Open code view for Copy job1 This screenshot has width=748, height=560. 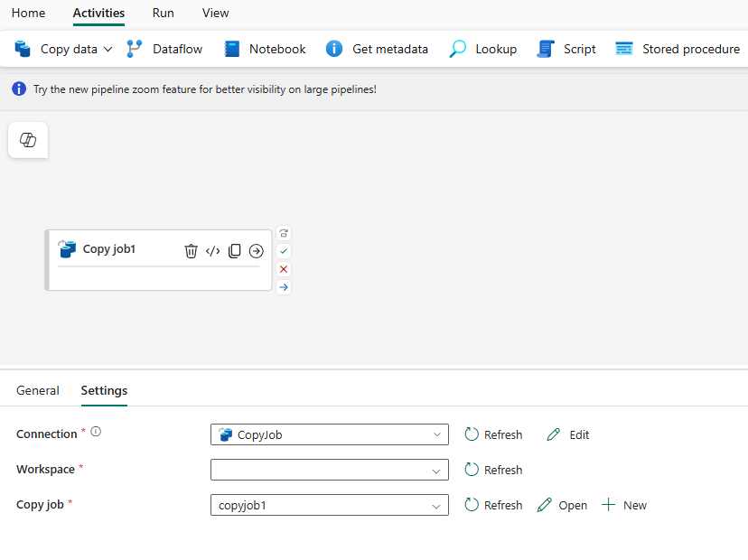click(212, 250)
